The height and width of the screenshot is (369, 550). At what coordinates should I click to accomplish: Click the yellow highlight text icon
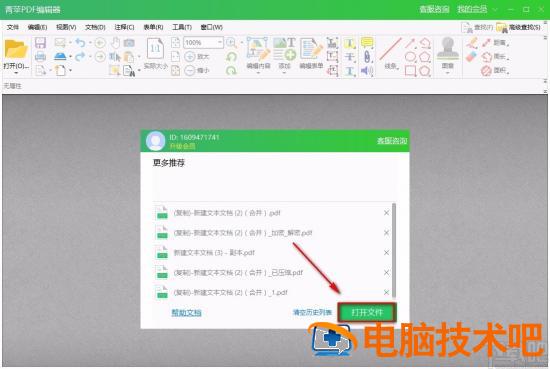[349, 43]
